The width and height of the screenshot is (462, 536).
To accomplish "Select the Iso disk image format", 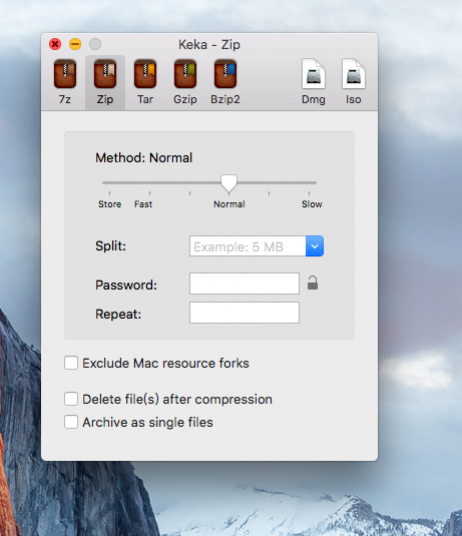I will click(x=353, y=74).
